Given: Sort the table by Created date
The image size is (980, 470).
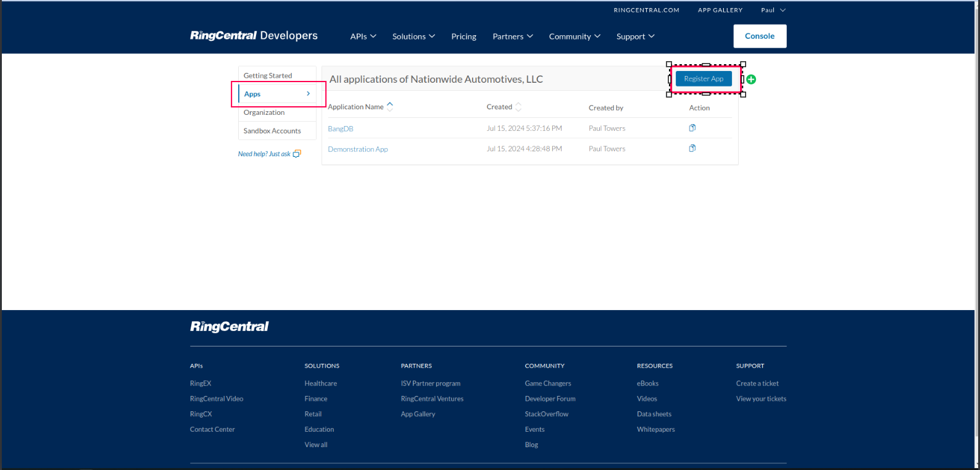Looking at the screenshot, I should click(504, 107).
